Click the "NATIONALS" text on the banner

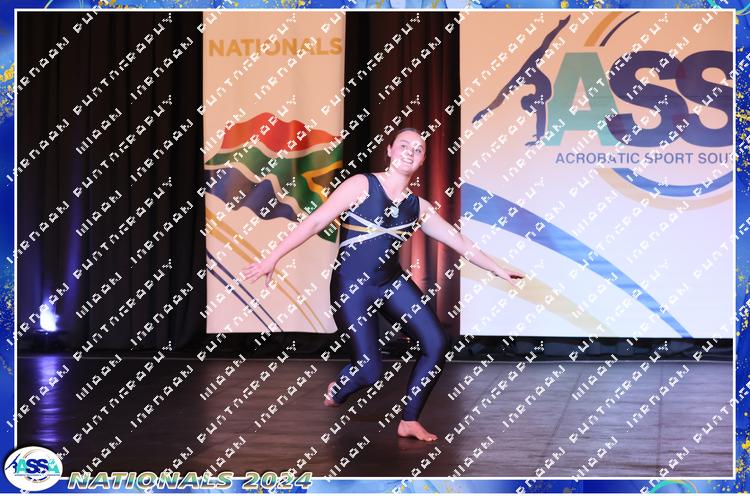pos(276,47)
